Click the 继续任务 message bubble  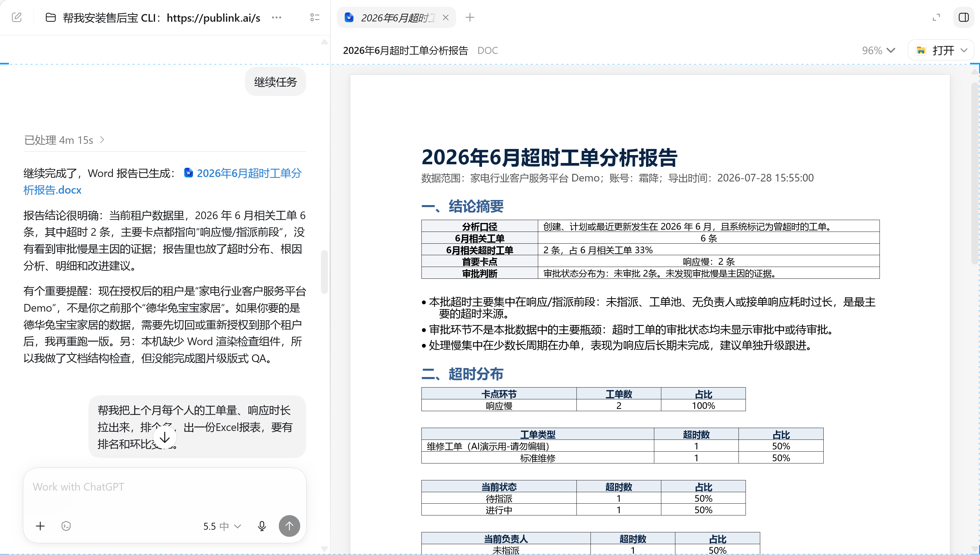pyautogui.click(x=276, y=82)
